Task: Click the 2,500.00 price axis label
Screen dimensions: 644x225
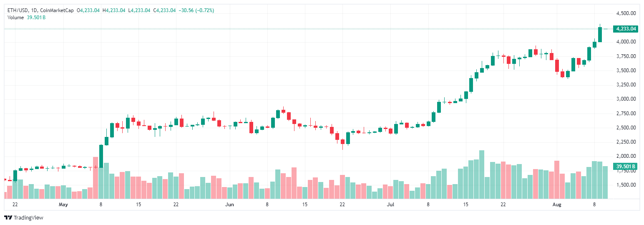Action: coord(626,128)
